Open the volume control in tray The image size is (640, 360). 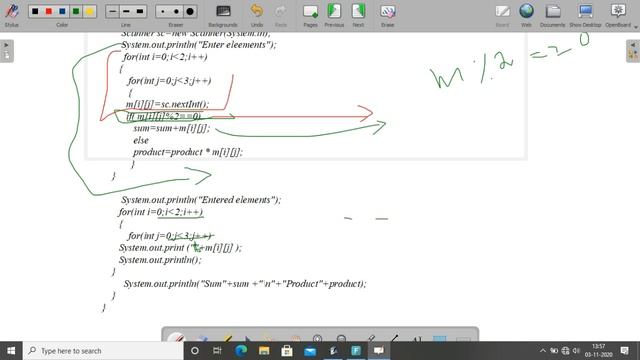[x=576, y=351]
